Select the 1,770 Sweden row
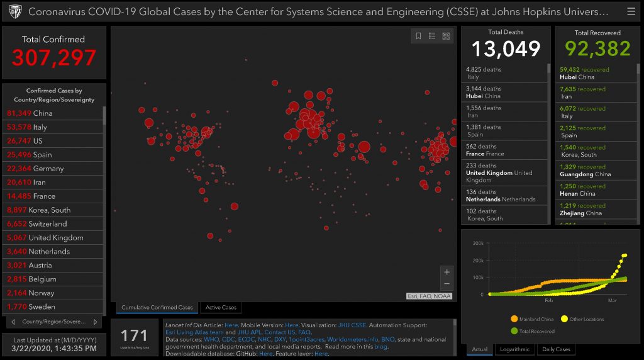The image size is (644, 360). [x=53, y=307]
